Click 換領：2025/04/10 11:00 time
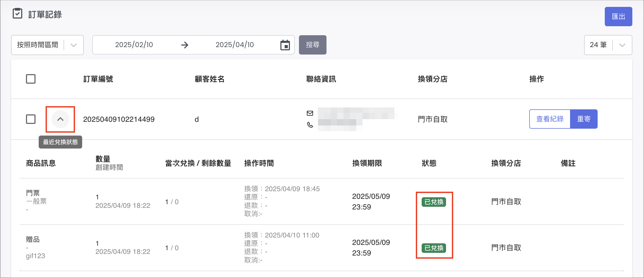The image size is (644, 278). click(x=282, y=235)
